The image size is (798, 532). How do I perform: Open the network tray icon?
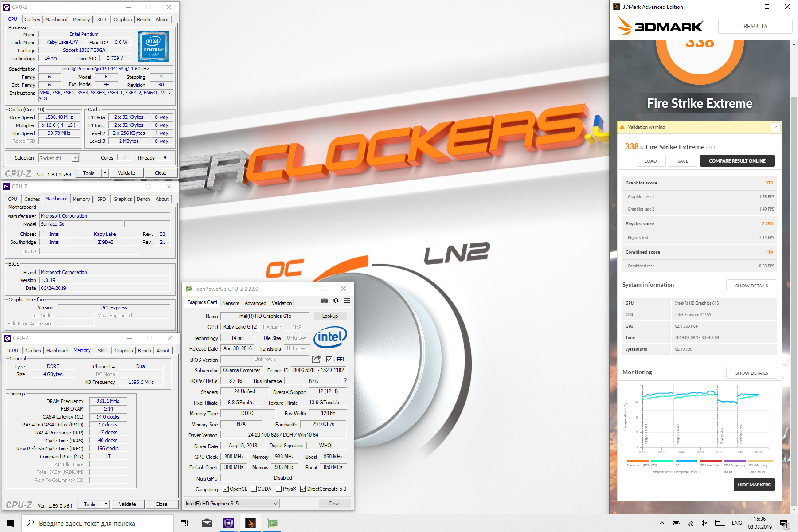tap(691, 523)
